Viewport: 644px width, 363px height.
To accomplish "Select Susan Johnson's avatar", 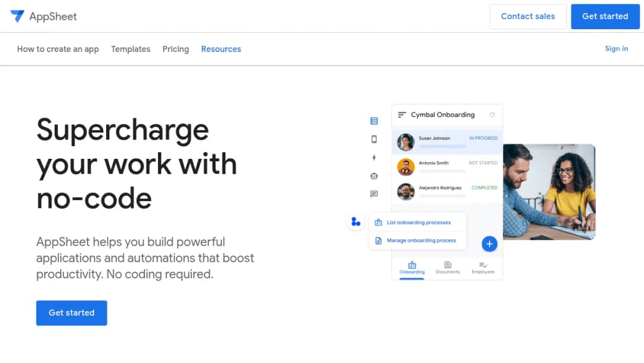I will click(x=405, y=142).
